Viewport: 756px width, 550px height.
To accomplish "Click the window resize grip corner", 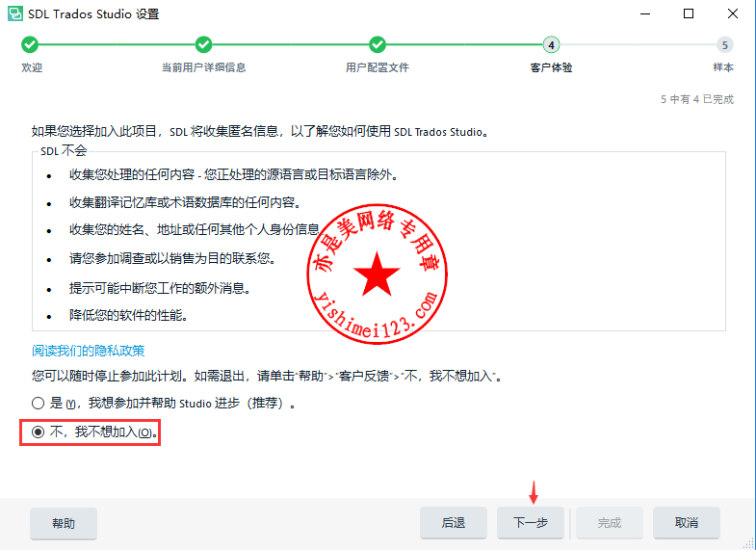I will coord(749,543).
